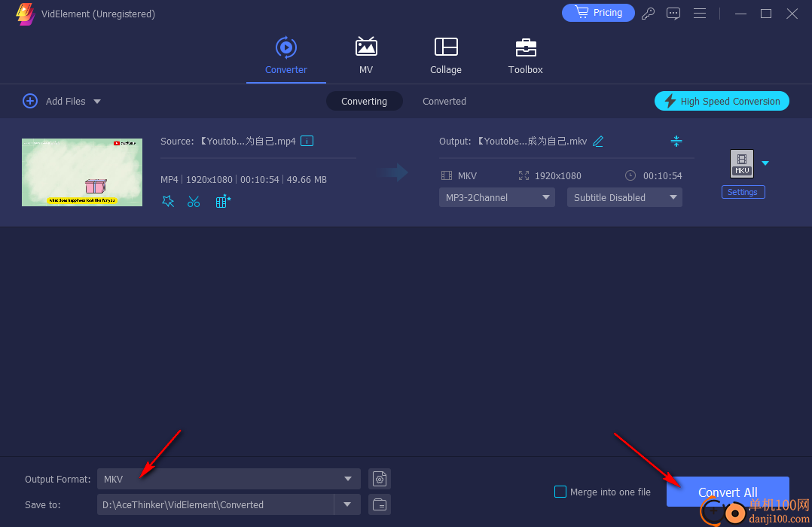
Task: Switch to the MV tab
Action: click(366, 56)
